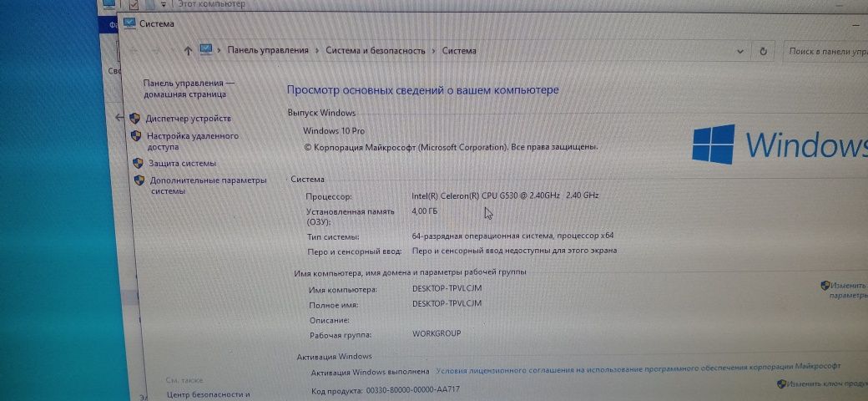868x401 pixels.
Task: Click shield icon beside Изменить параметры
Action: pos(825,286)
